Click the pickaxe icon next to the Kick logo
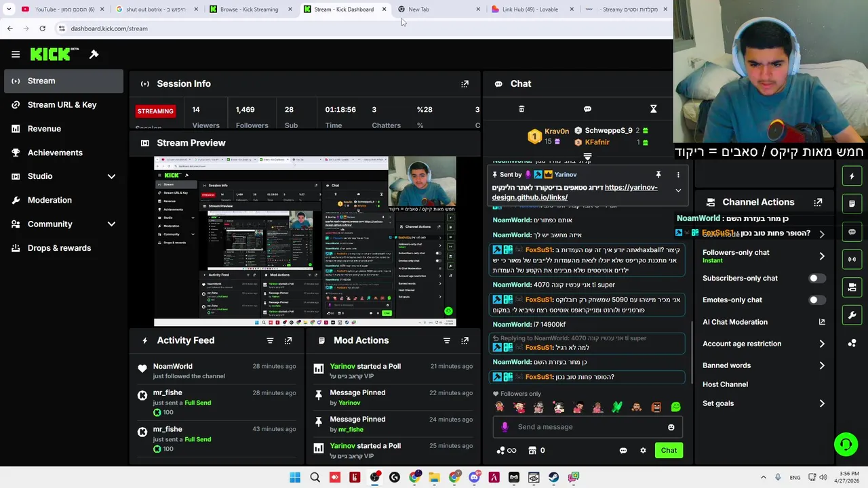The height and width of the screenshot is (488, 868). click(x=94, y=54)
